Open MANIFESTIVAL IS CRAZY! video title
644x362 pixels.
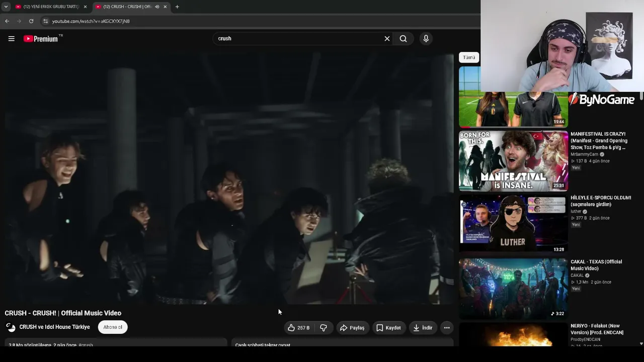tap(599, 141)
